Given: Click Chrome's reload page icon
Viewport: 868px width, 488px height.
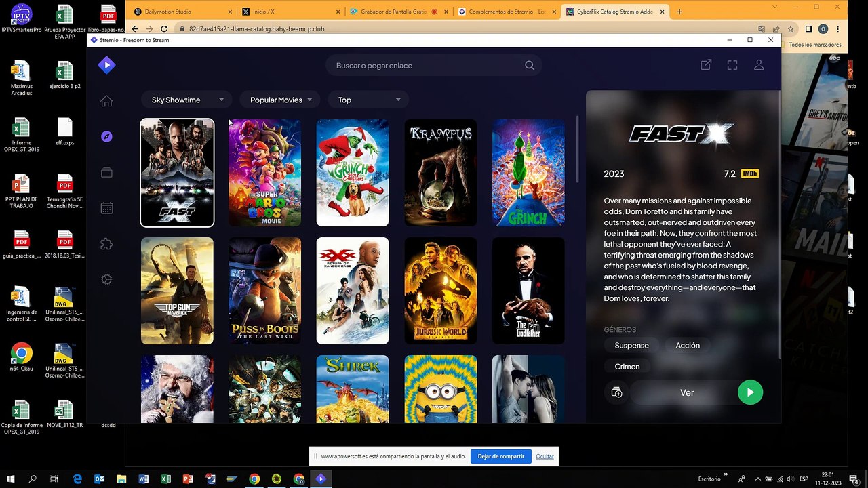Looking at the screenshot, I should [x=164, y=29].
